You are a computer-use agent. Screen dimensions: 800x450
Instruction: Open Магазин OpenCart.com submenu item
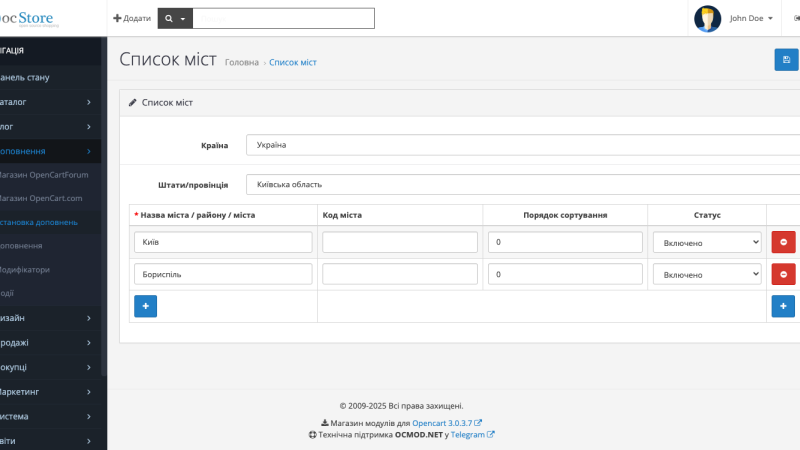[51, 198]
